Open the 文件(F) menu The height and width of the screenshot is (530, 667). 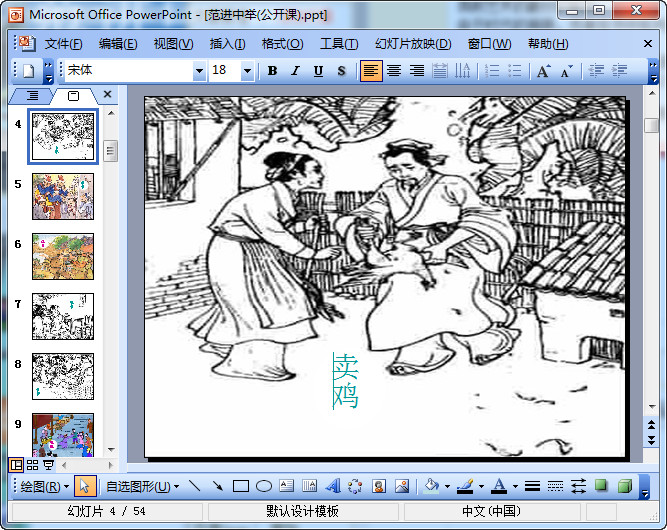pos(63,44)
